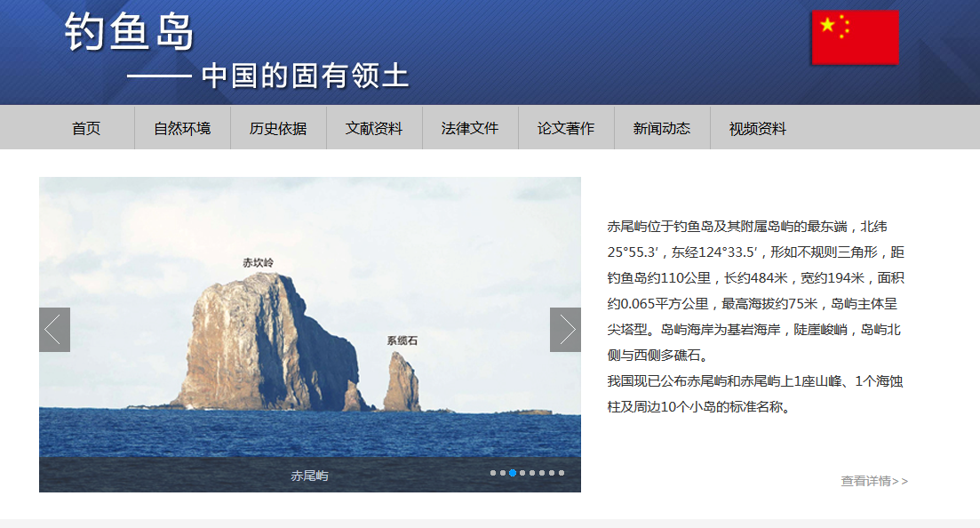Advance carousel with the right arrow
980x528 pixels.
click(x=565, y=330)
